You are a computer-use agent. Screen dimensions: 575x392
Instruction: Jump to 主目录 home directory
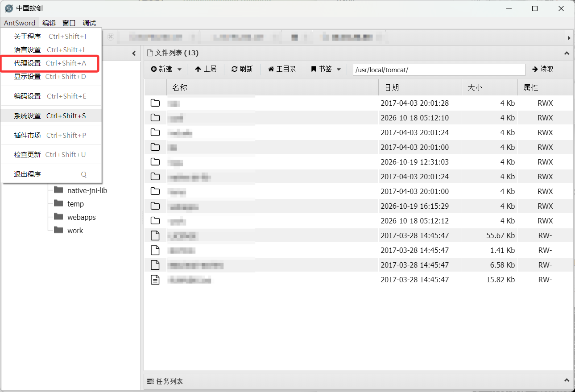coord(282,69)
